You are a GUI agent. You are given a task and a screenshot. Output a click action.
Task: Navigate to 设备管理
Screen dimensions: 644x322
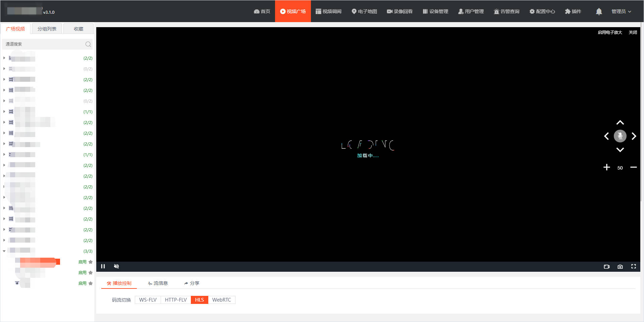coord(435,11)
